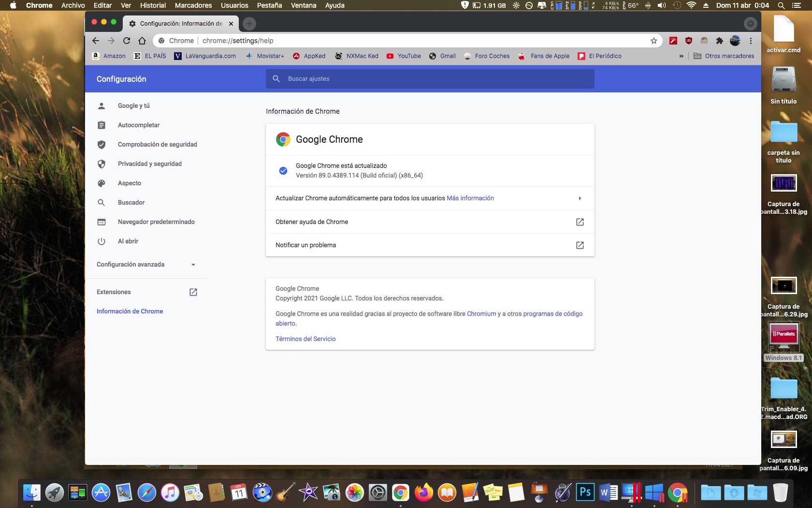
Task: Open iTunes music app from the Dock
Action: click(170, 493)
